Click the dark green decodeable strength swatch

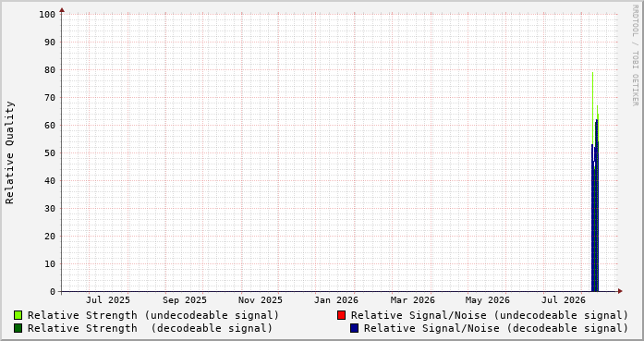tap(18, 328)
